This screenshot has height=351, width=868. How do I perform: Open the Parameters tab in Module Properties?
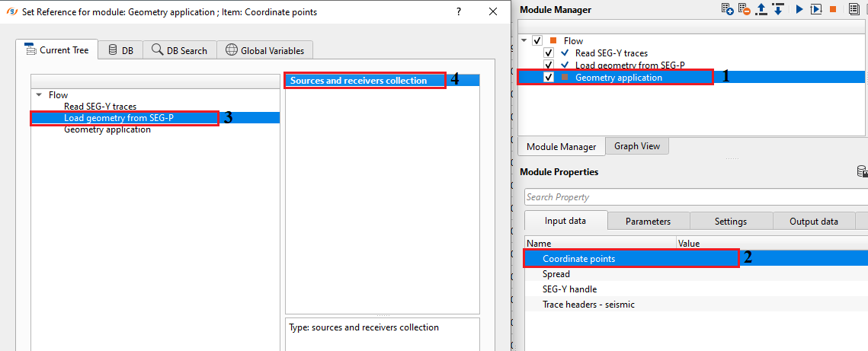pyautogui.click(x=648, y=221)
